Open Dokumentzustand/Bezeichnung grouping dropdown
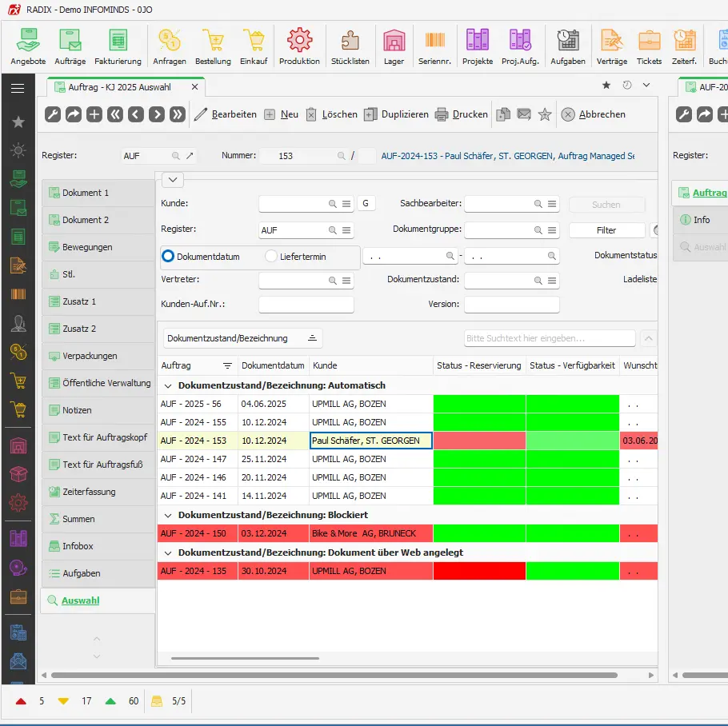The height and width of the screenshot is (726, 728). click(x=243, y=338)
